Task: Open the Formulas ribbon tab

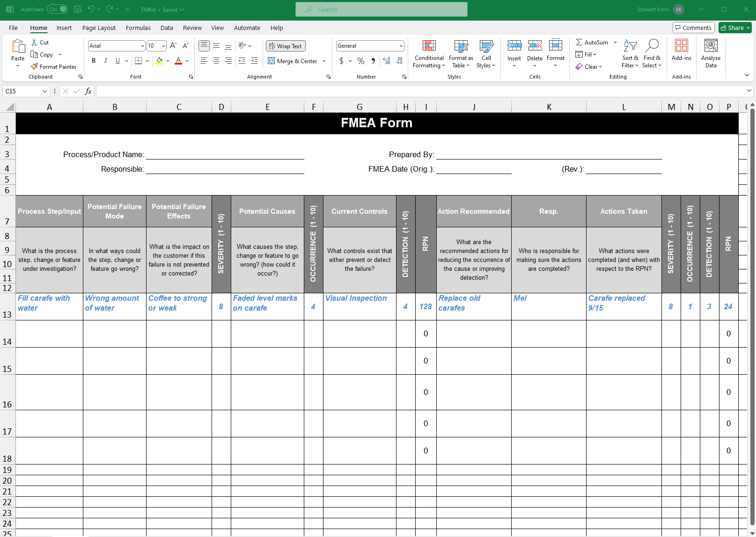Action: [138, 28]
